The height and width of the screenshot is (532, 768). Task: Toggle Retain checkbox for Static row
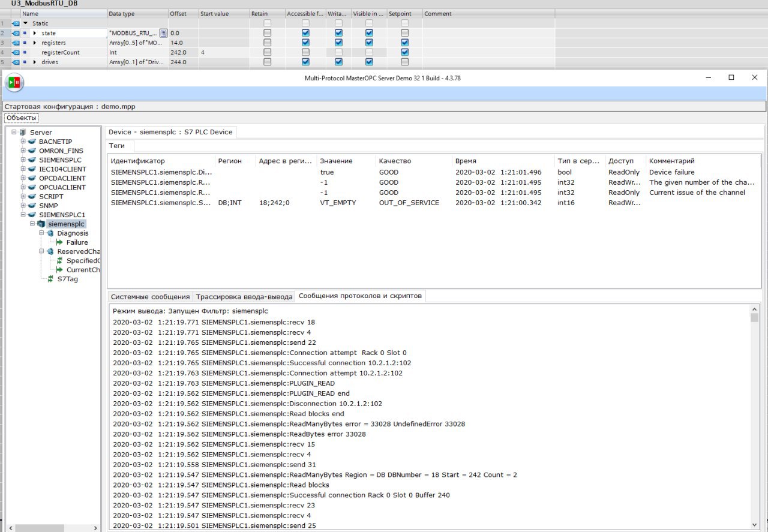pyautogui.click(x=268, y=23)
